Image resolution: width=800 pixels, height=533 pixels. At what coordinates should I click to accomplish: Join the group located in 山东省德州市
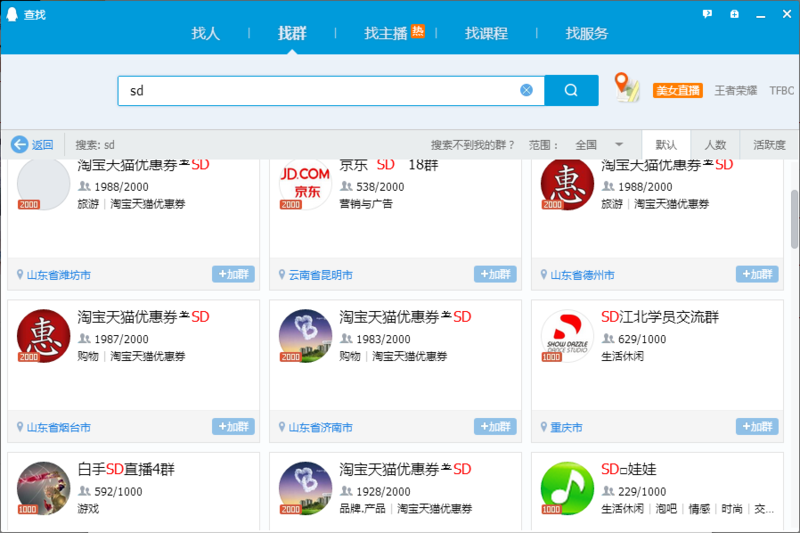[x=757, y=274]
